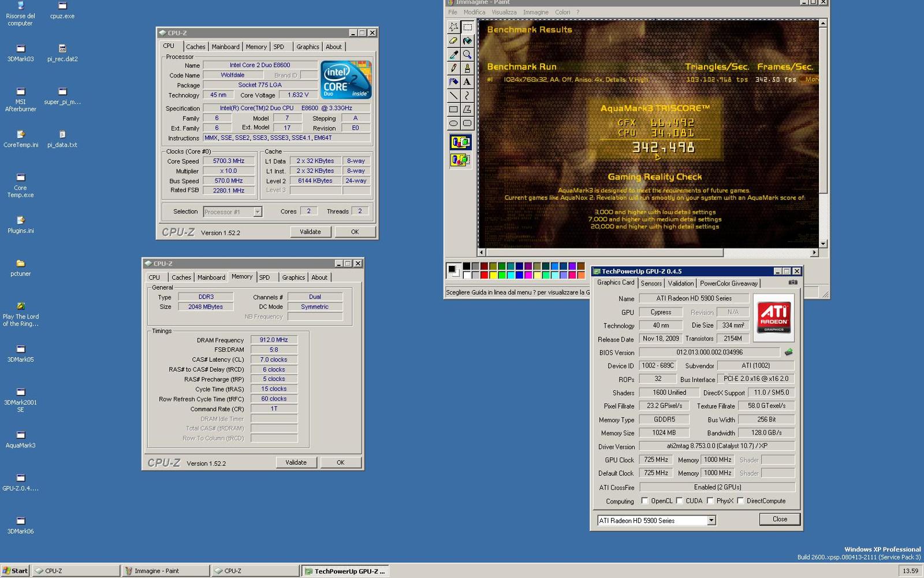This screenshot has height=578, width=924.
Task: Pick the Text tool in Paint
Action: [467, 82]
